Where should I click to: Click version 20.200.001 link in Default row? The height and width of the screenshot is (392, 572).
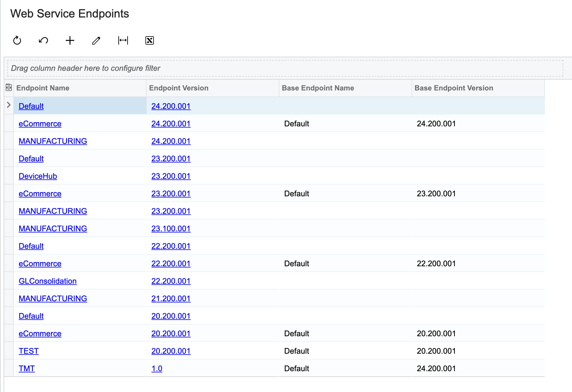pyautogui.click(x=171, y=316)
